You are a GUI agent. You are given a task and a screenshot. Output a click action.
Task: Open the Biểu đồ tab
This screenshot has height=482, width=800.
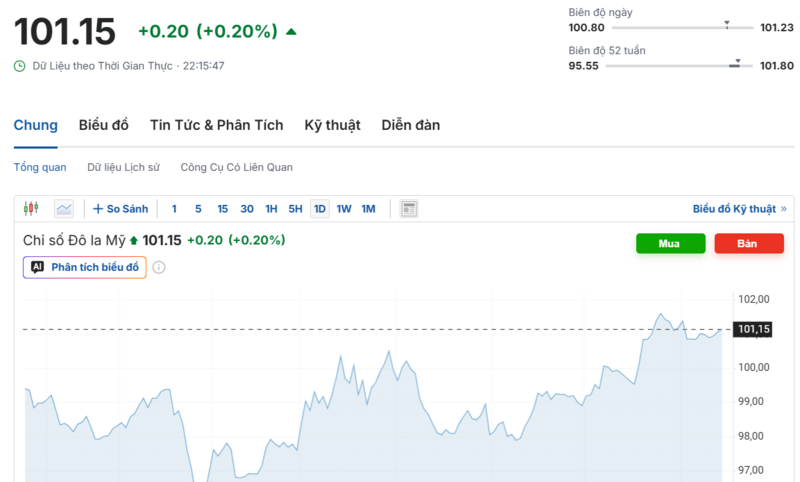[x=104, y=125]
